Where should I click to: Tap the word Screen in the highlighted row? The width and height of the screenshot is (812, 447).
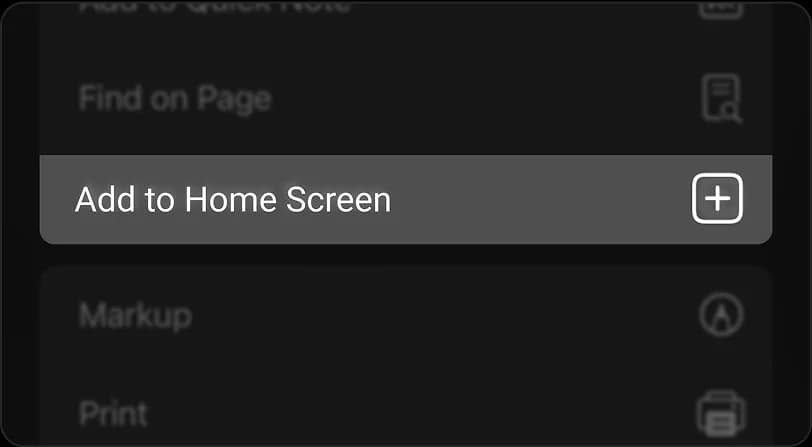tap(339, 200)
